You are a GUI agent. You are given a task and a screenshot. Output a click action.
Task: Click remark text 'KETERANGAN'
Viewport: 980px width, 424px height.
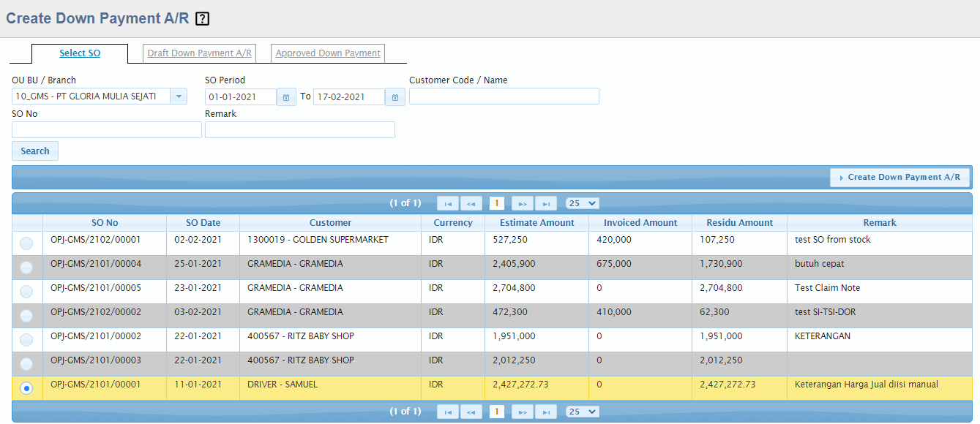(x=823, y=336)
